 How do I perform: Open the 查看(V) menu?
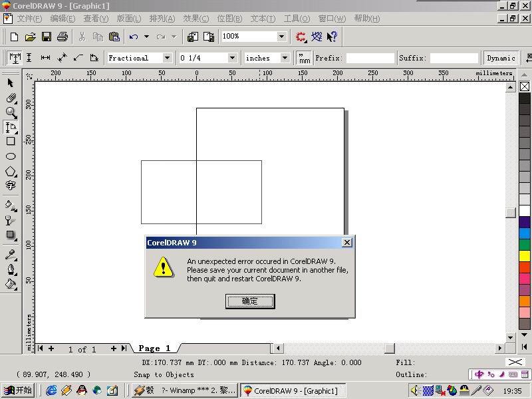point(96,19)
